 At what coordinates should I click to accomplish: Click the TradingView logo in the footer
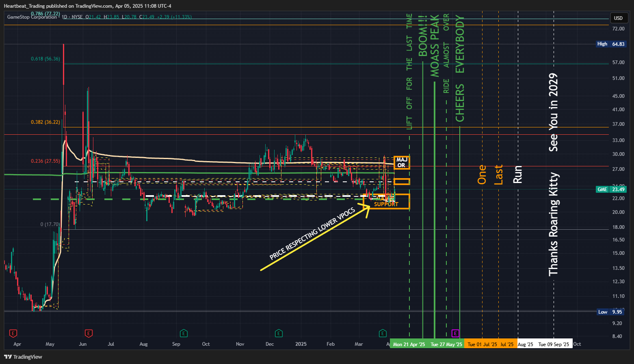[x=23, y=357]
